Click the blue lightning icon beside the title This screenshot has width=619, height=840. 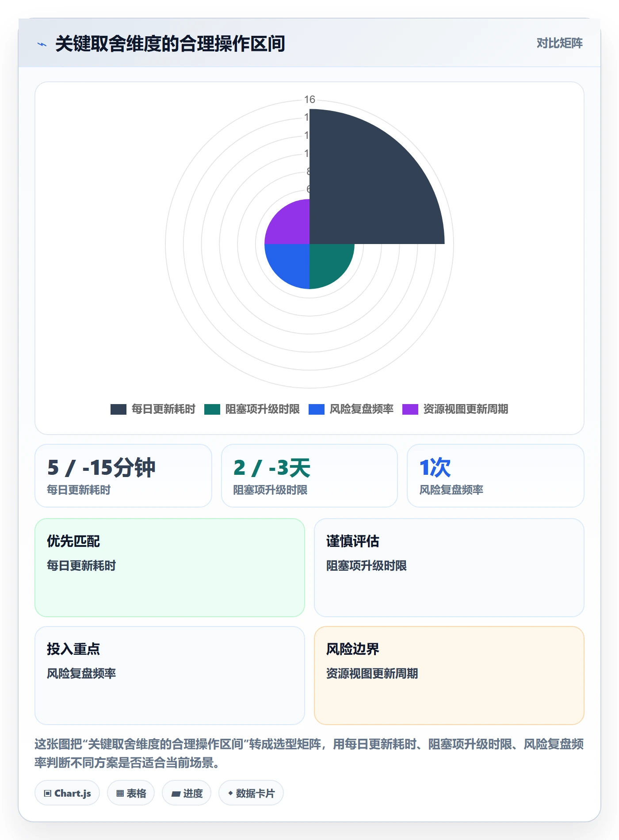point(42,44)
